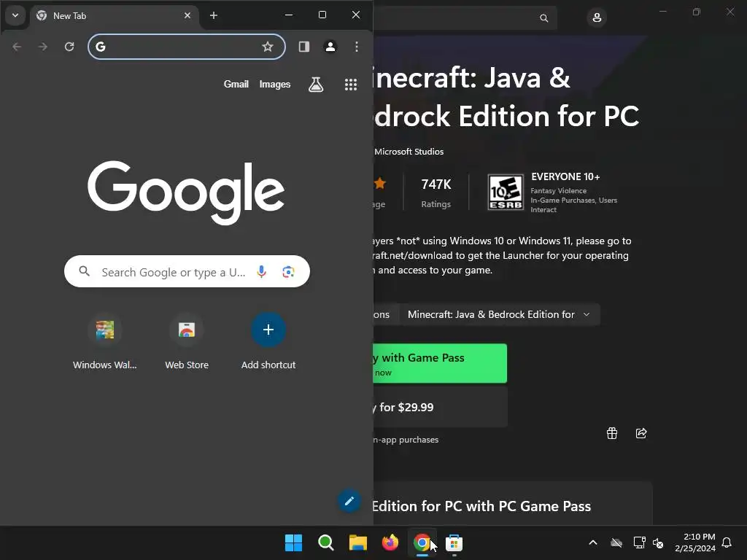Open the PC Game Pass edition card
The image size is (747, 560).
(513, 503)
